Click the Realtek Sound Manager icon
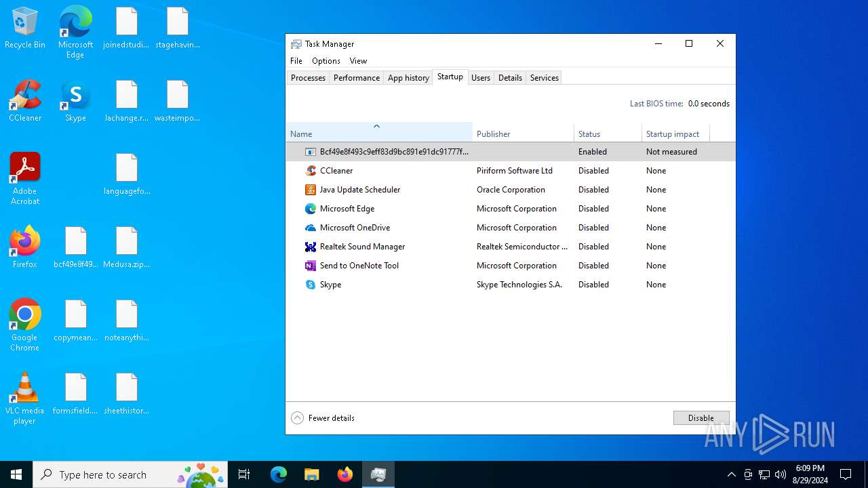This screenshot has height=488, width=868. pos(311,247)
